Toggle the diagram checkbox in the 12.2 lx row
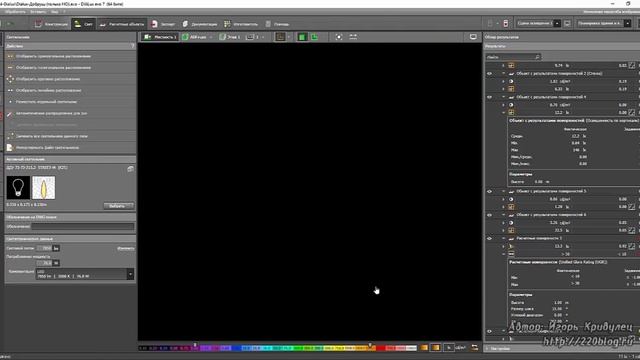 (x=632, y=112)
